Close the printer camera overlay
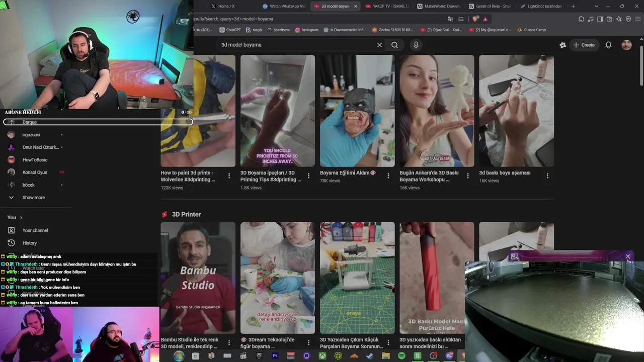 tap(628, 257)
